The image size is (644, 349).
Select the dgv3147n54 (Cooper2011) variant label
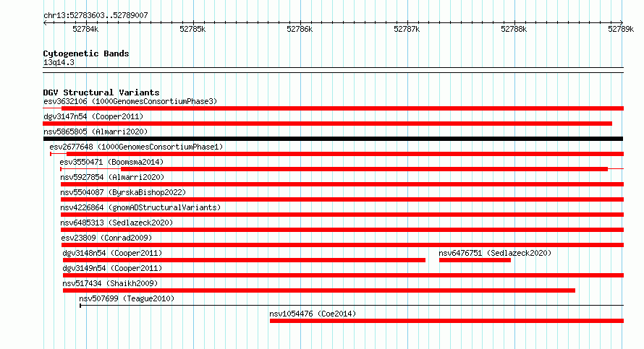click(93, 116)
